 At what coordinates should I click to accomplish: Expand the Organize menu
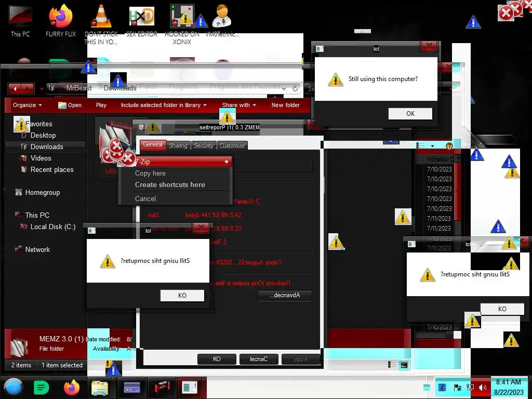click(27, 105)
